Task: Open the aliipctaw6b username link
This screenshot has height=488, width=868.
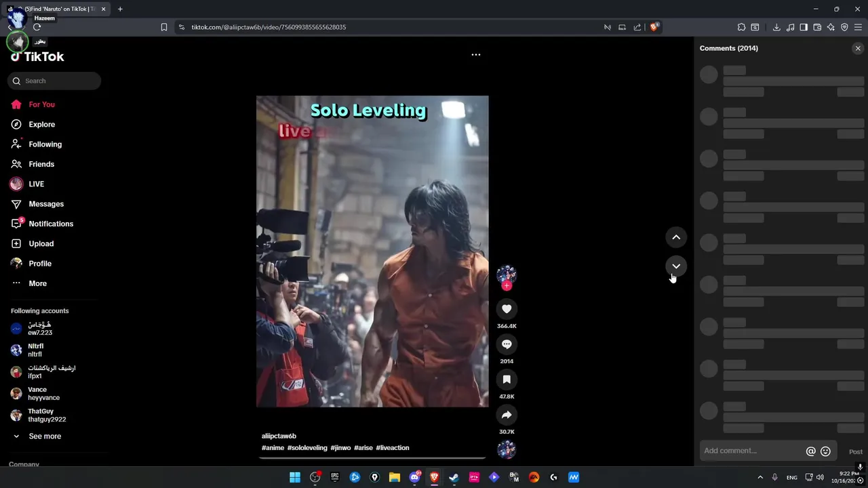Action: (x=279, y=436)
